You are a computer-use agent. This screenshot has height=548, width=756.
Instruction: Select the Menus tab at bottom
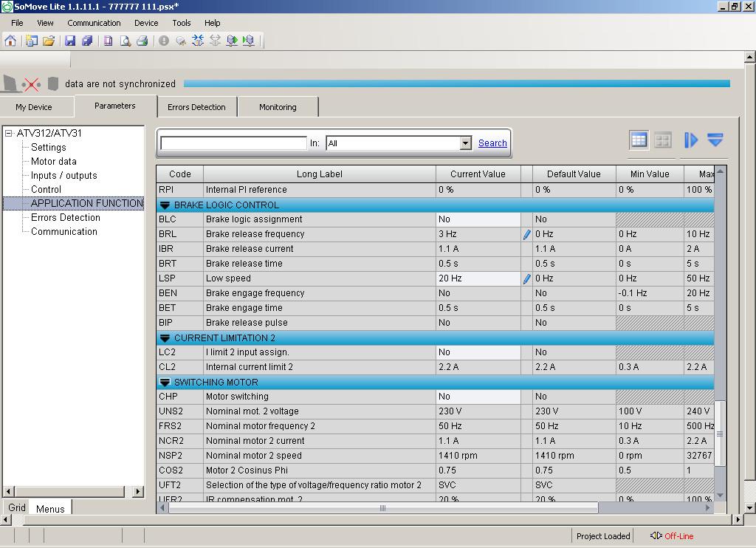(50, 508)
